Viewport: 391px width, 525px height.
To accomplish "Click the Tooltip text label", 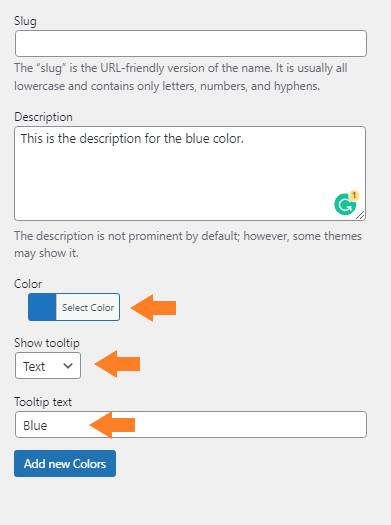I will coord(43,402).
